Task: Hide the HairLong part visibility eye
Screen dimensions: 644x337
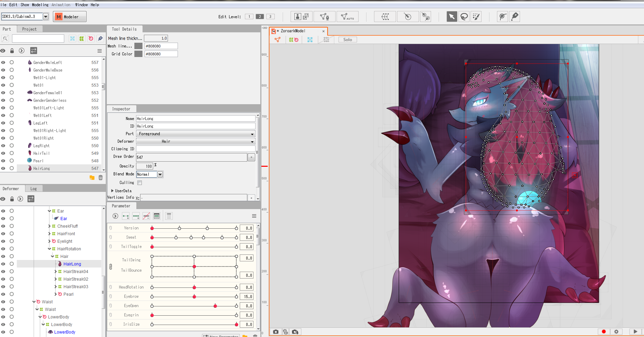Action: (3, 168)
